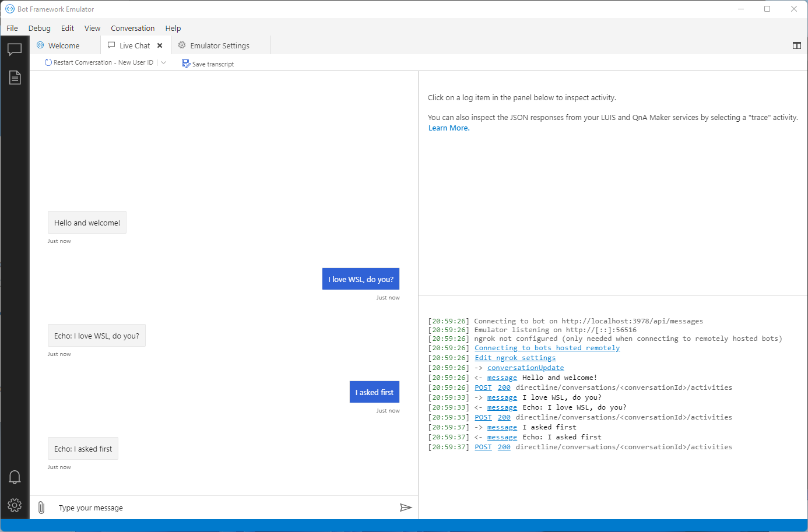Click the Restart Conversation refresh icon

(48, 62)
